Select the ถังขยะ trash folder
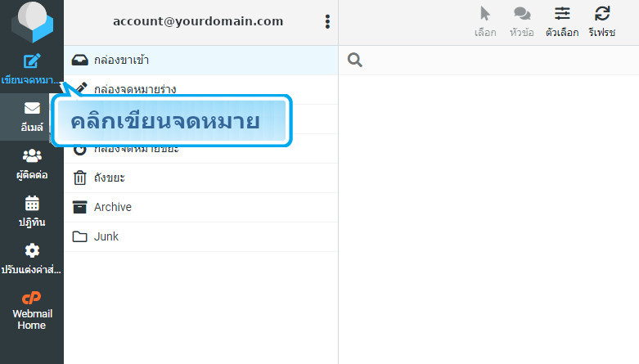The image size is (639, 364). pos(201,178)
